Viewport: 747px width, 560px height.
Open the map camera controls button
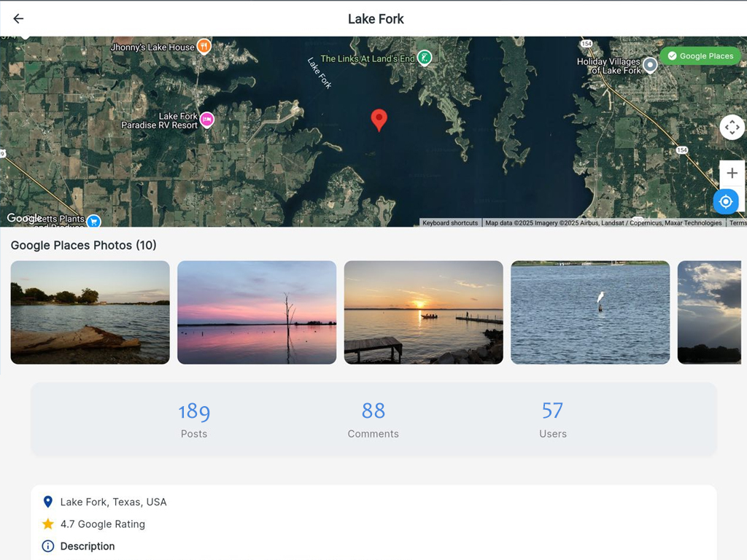(732, 127)
